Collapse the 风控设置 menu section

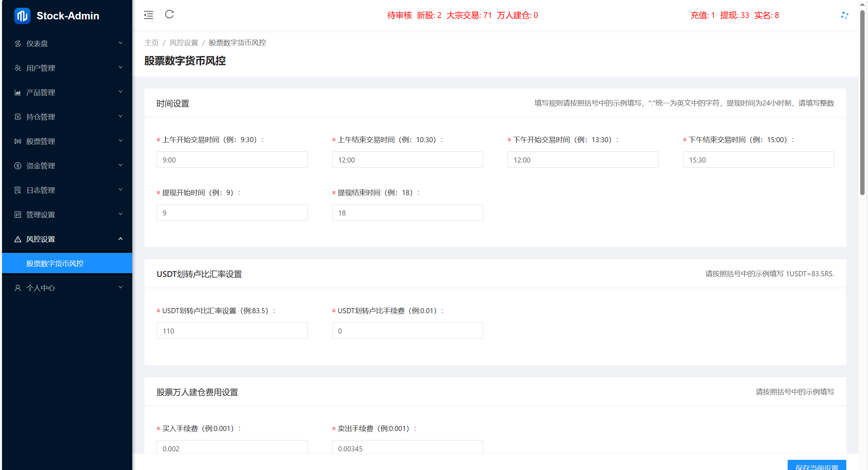point(120,239)
